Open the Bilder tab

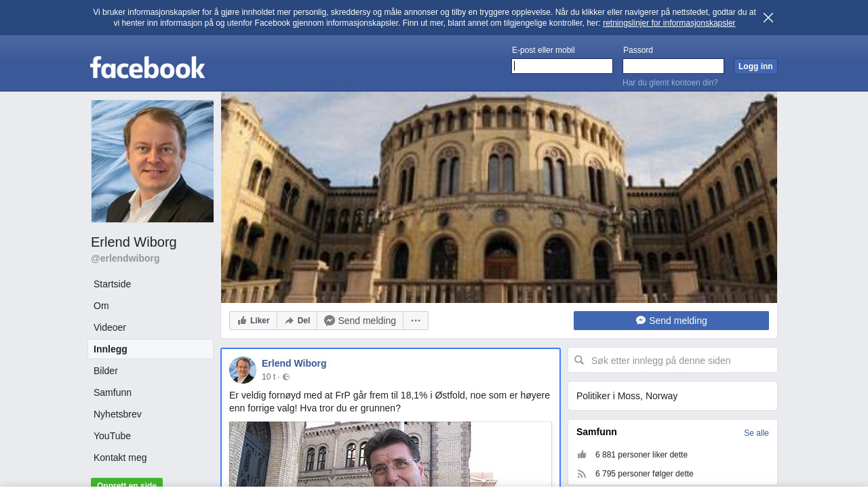tap(151, 371)
